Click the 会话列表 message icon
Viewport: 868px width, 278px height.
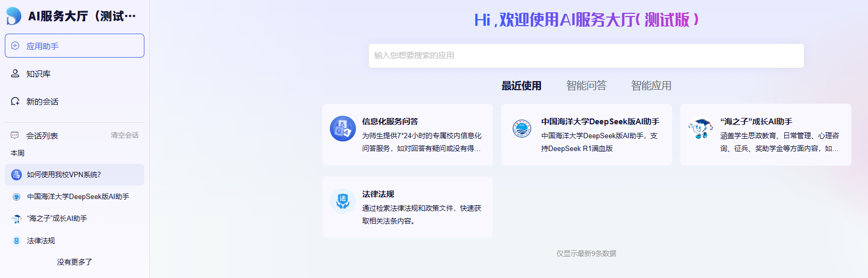tap(15, 136)
